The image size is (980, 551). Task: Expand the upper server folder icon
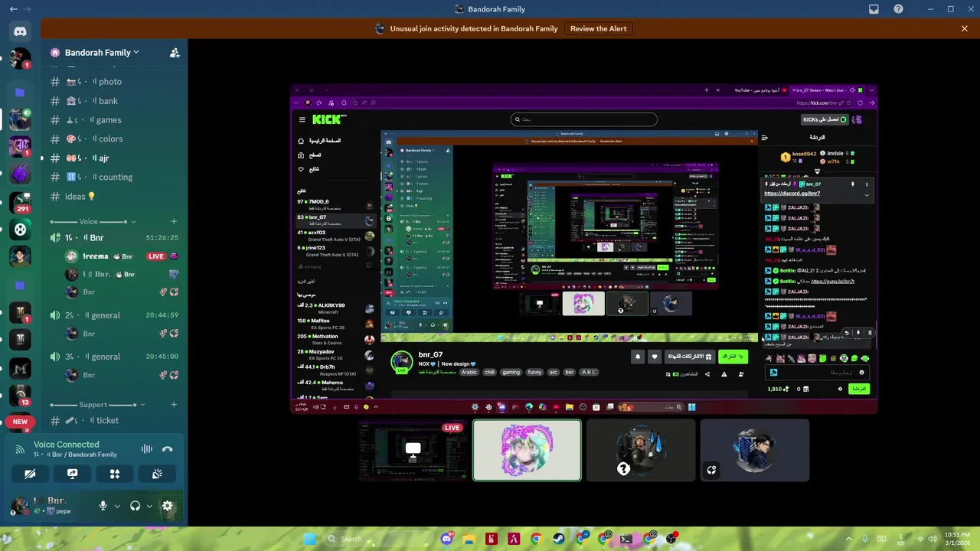coord(20,92)
